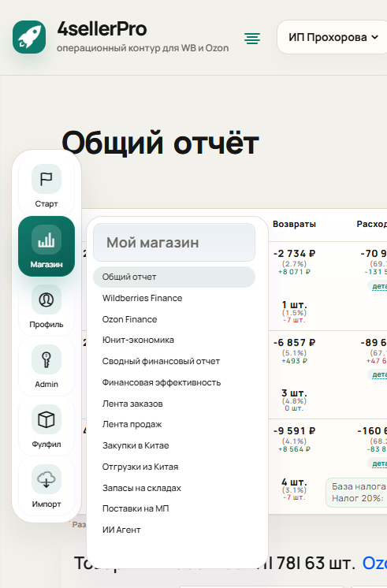Viewport: 387px width, 588px height.
Task: Open Wildberries Finance menu item
Action: coord(174,298)
